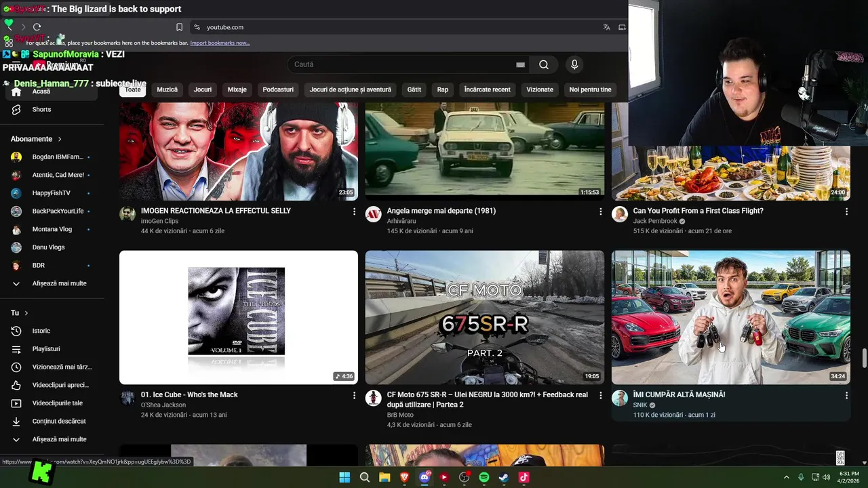Open TikTok from the taskbar
The height and width of the screenshot is (488, 868).
coord(524,477)
